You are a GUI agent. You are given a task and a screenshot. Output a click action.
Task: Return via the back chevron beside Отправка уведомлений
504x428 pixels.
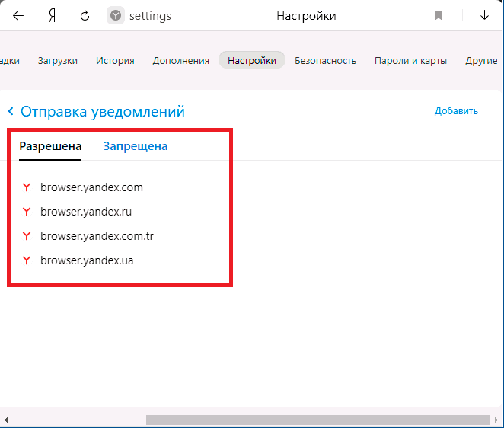(x=11, y=111)
